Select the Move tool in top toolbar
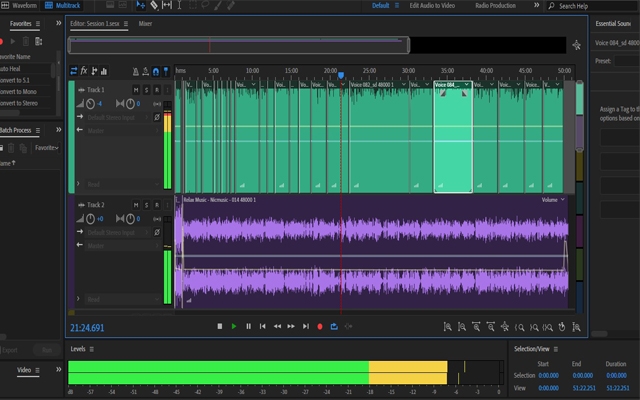Screen dimensions: 640x400 pos(141,5)
